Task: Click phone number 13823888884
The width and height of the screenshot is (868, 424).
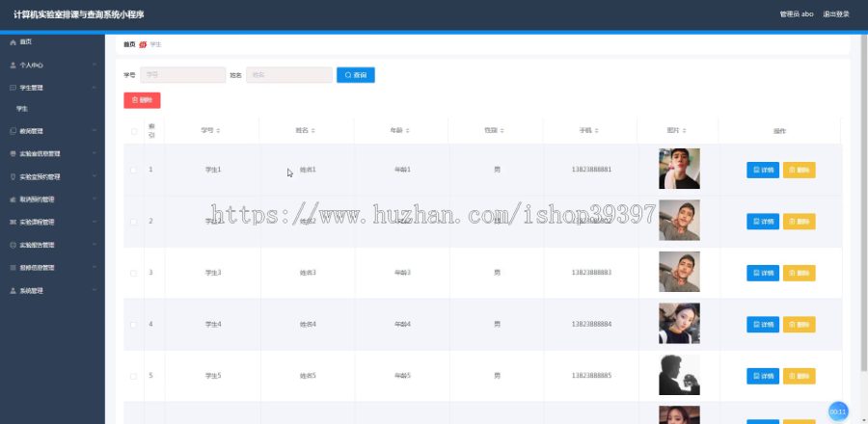Action: (591, 325)
